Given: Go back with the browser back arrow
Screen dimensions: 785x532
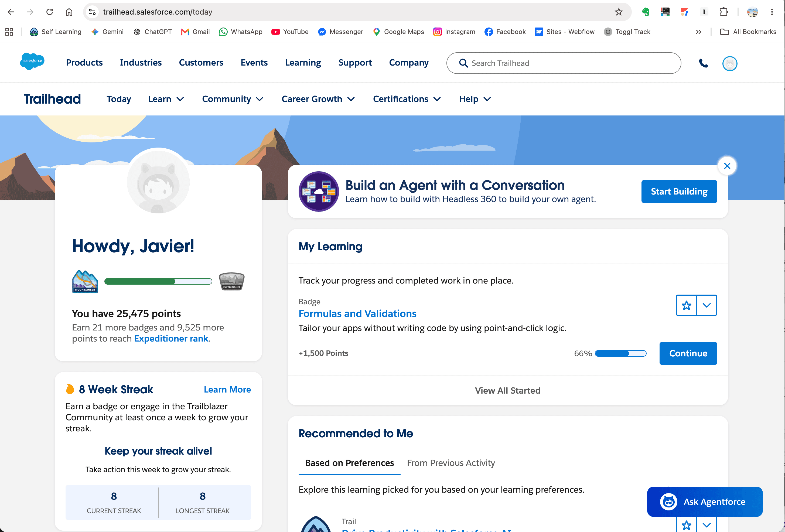Looking at the screenshot, I should point(11,12).
